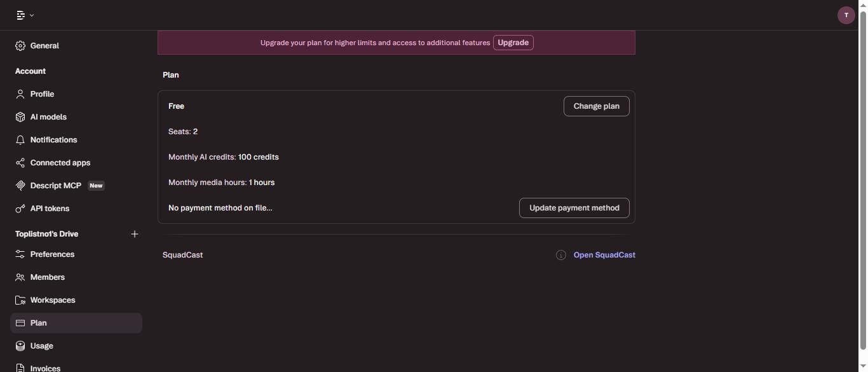The image size is (868, 372).
Task: Click No payment method on file text
Action: [220, 208]
